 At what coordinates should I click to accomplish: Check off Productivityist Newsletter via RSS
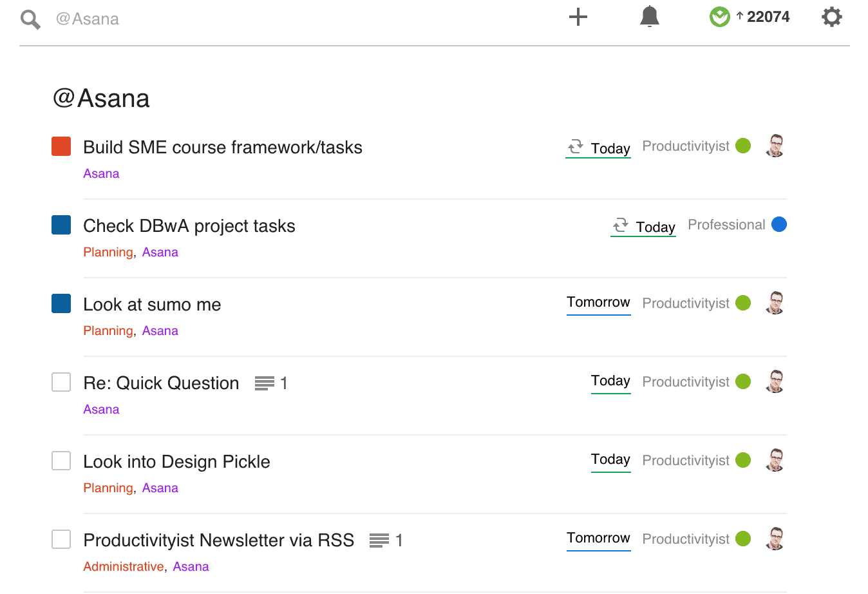click(x=61, y=539)
